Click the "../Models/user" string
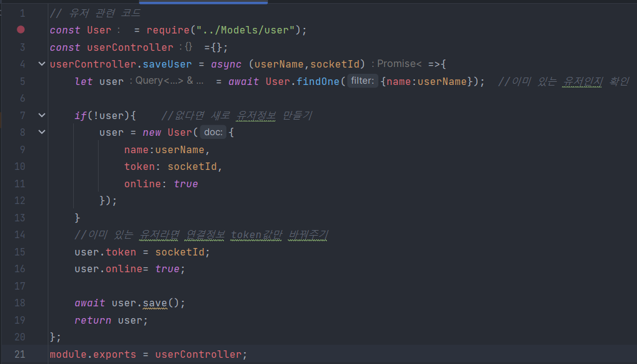 (246, 30)
